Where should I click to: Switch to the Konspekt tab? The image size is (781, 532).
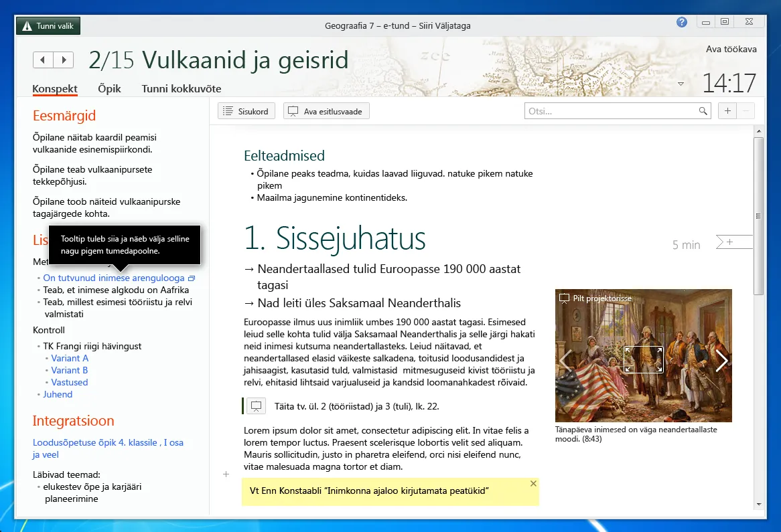[55, 88]
